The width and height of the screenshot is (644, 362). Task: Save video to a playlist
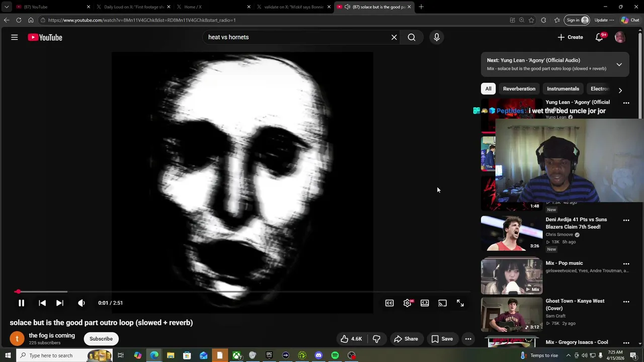[442, 339]
